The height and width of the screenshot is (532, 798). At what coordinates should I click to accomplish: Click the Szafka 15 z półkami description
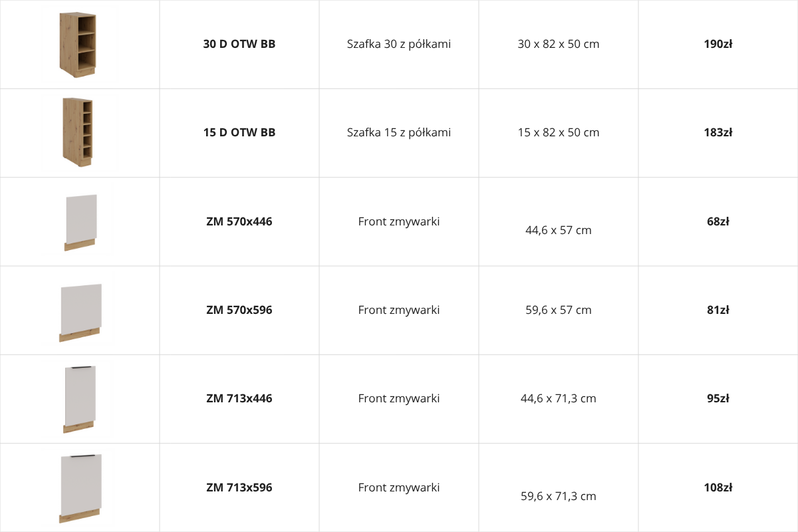coord(399,132)
